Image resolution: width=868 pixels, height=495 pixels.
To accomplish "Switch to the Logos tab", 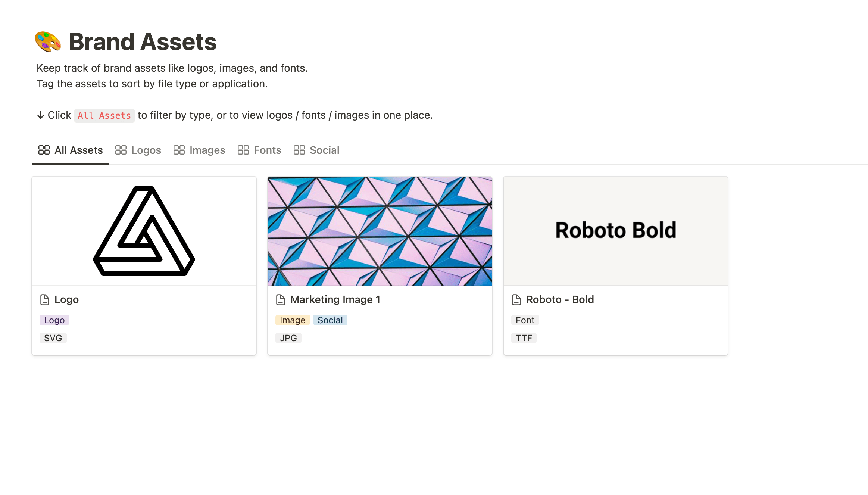I will (146, 150).
